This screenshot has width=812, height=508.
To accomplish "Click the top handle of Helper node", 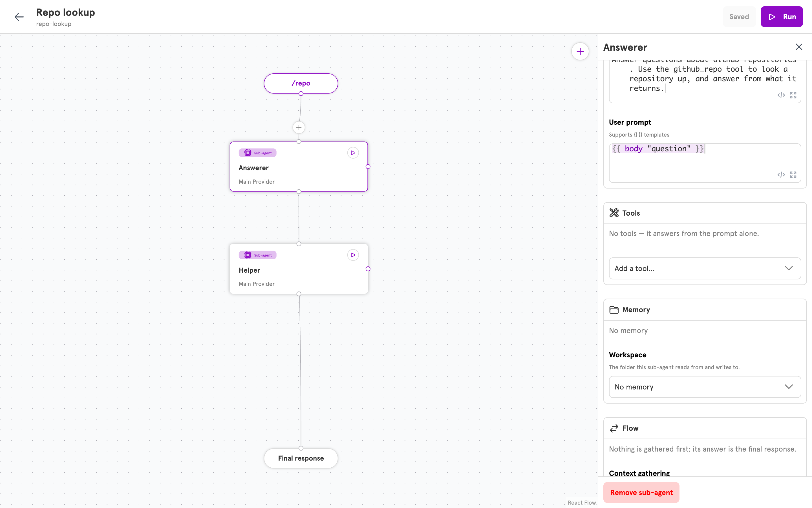I will [299, 244].
